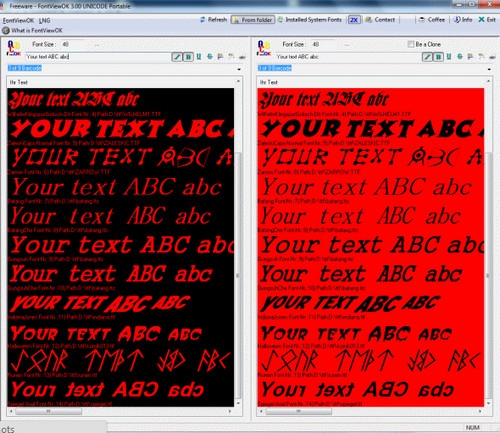This screenshot has width=500, height=433.
Task: Click left pane vertical scrollbar thumb
Action: (x=238, y=275)
